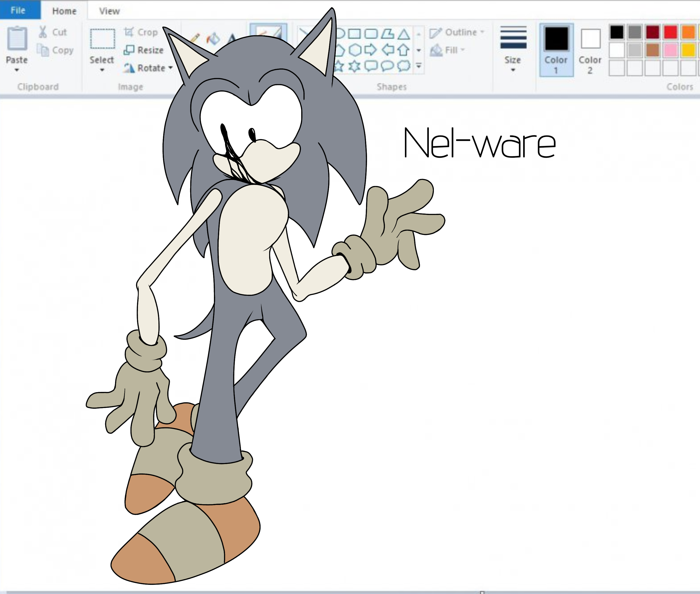This screenshot has height=594, width=700.
Task: Expand the shapes gallery more arrow
Action: (419, 66)
